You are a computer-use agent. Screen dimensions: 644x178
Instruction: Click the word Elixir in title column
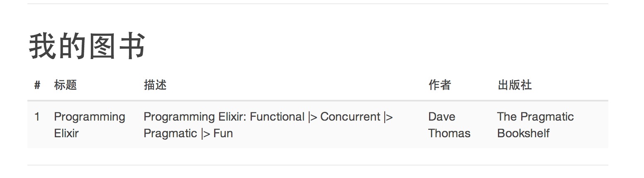(x=66, y=133)
